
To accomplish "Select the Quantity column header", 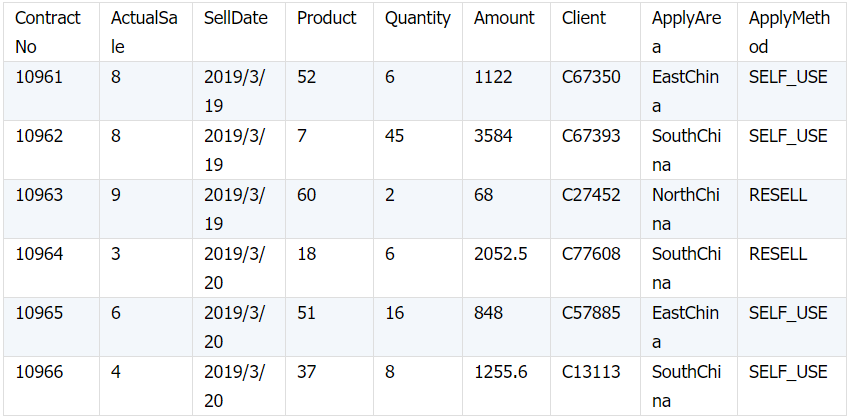I will (x=417, y=19).
